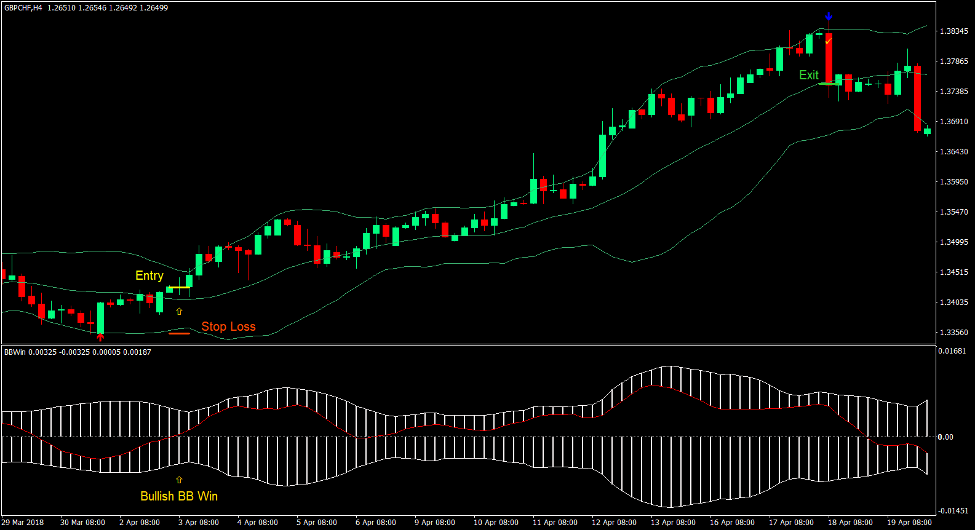Click the Bullish BB Win annotation
Viewport: 977px width, 531px height.
[x=179, y=495]
